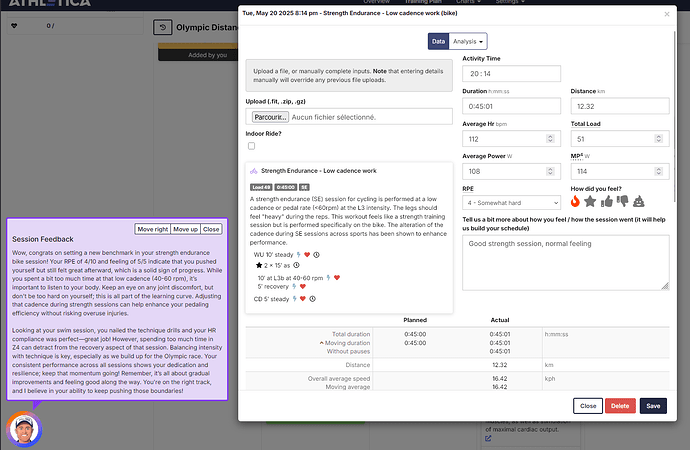Click the Activity Time field showing 20:14
This screenshot has height=450, width=690.
pyautogui.click(x=511, y=73)
